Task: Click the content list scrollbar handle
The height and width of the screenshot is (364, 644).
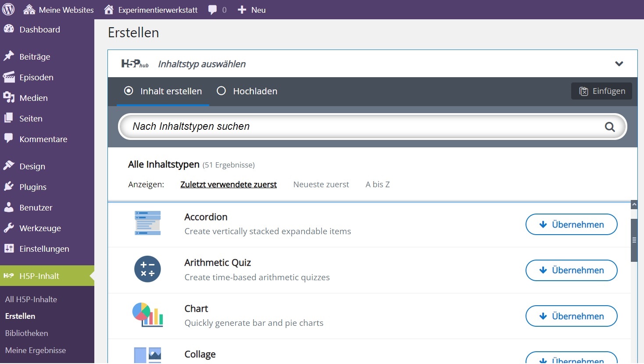Action: pyautogui.click(x=634, y=240)
